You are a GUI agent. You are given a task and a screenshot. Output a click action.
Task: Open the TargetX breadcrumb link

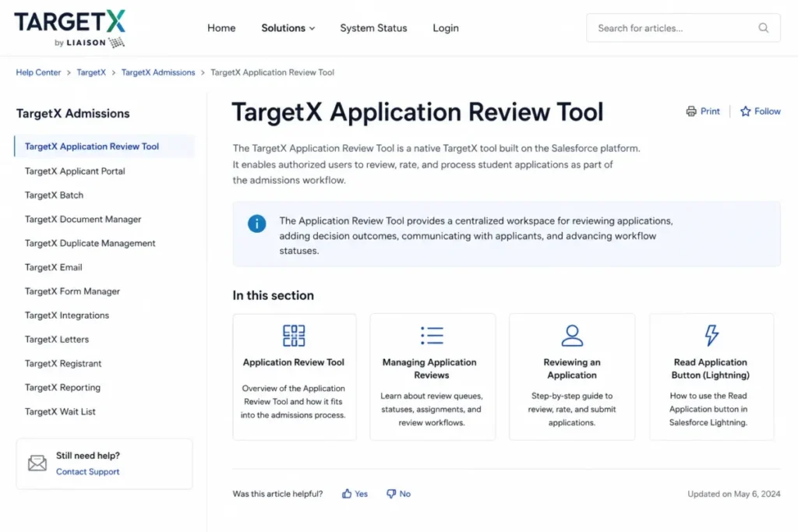click(91, 72)
